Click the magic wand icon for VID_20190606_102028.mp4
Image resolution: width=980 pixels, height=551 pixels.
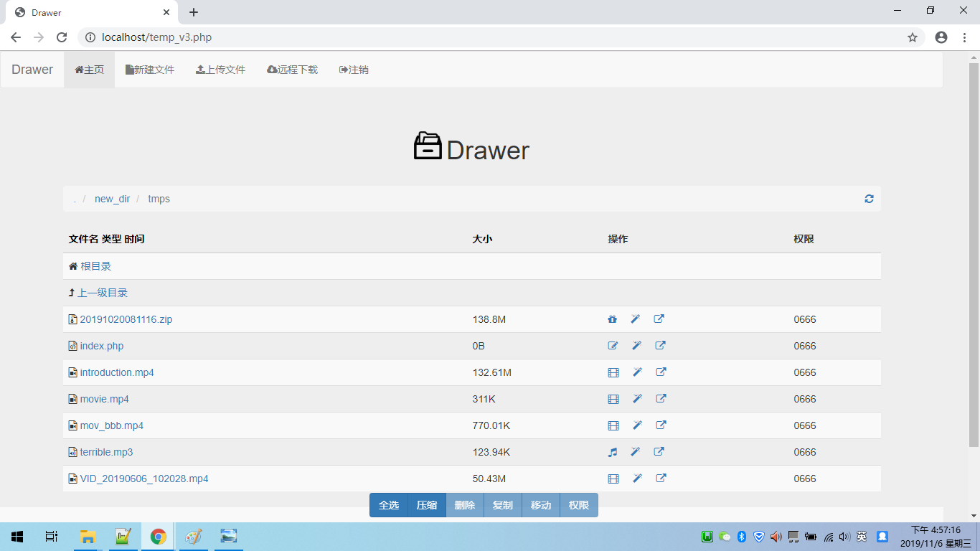pyautogui.click(x=637, y=479)
